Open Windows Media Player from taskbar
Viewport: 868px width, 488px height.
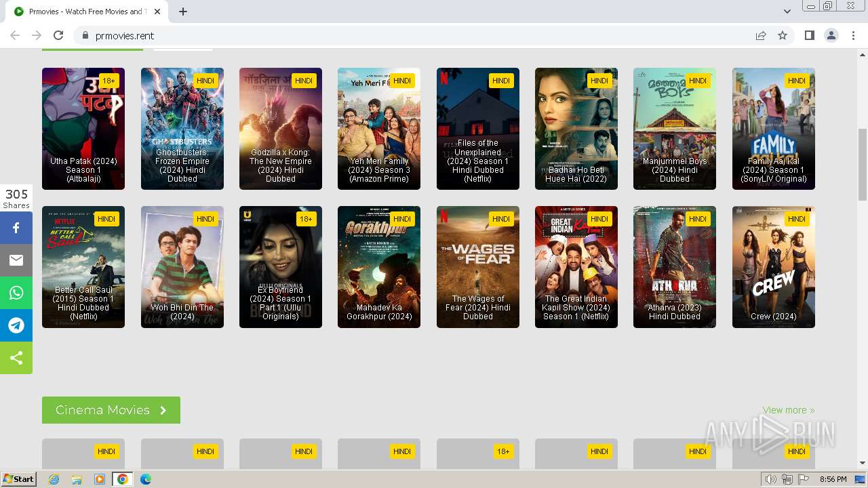click(100, 479)
